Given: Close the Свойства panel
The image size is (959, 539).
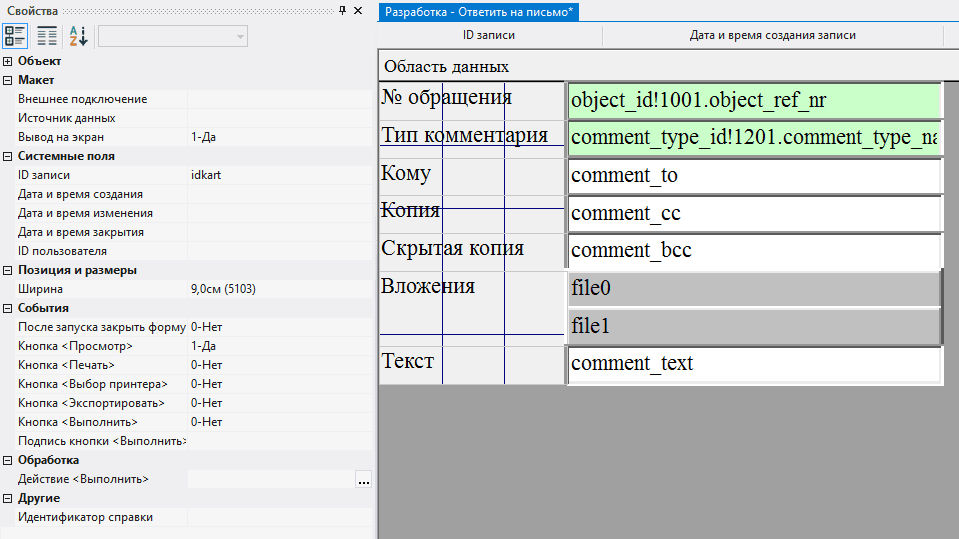Looking at the screenshot, I should pyautogui.click(x=358, y=10).
